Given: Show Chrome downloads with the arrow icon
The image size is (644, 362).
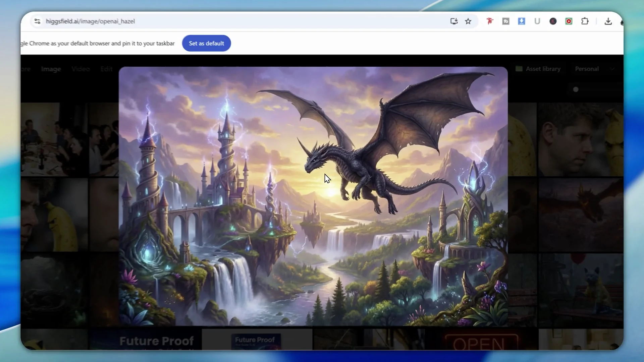Looking at the screenshot, I should 608,21.
